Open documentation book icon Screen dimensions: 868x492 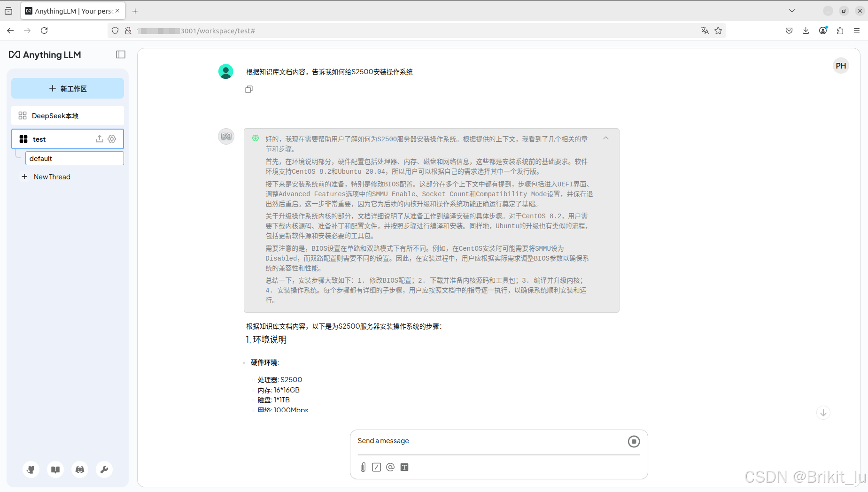(55, 469)
